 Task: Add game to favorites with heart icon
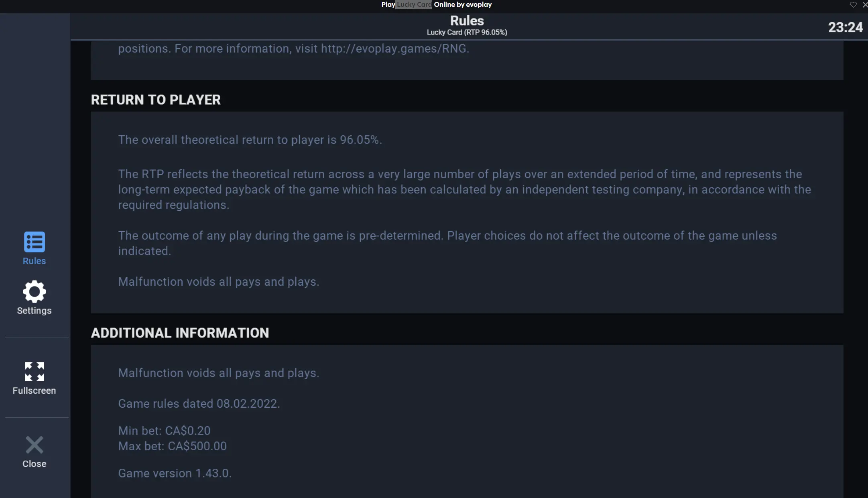(853, 4)
